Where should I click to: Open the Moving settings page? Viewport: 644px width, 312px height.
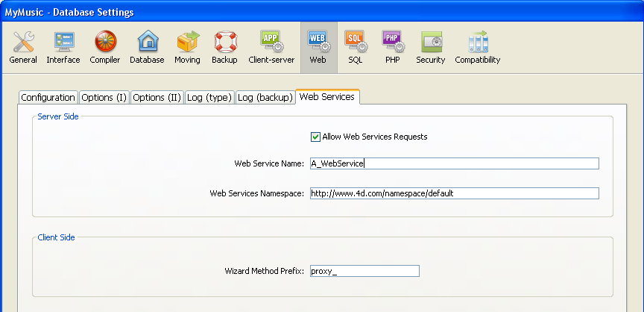tap(187, 48)
